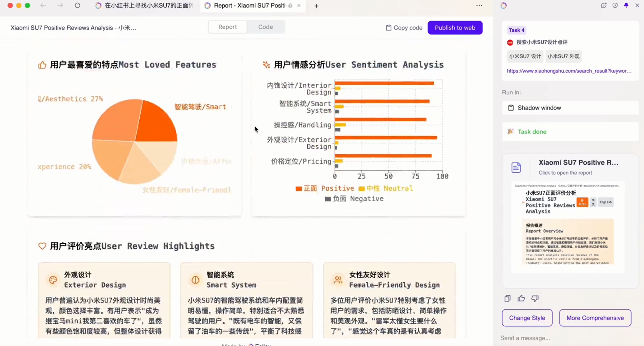644x346 pixels.
Task: Click the 内饰设计/Interior Design positive bar
Action: 384,83
